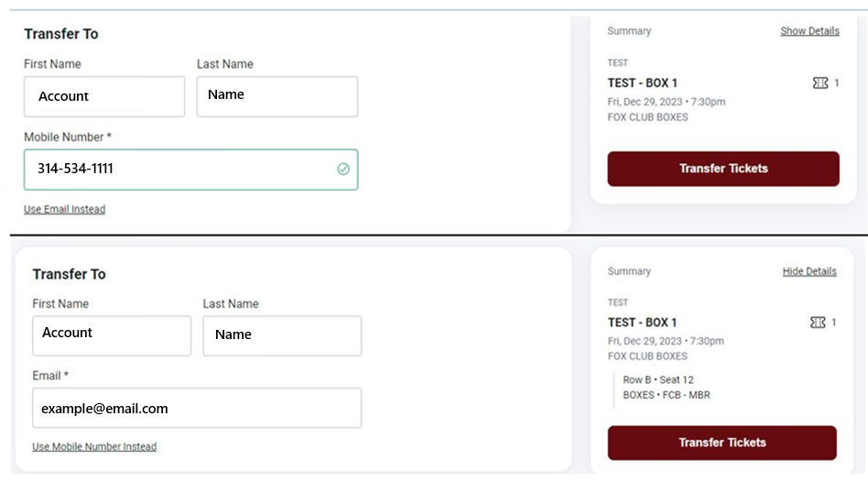Click the ticket icon in top summary
This screenshot has width=868, height=493.
click(820, 83)
